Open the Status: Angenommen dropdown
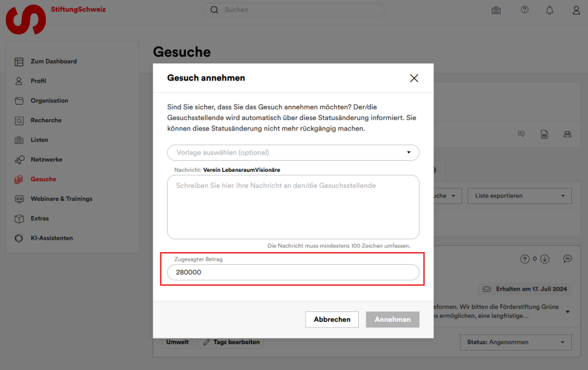The image size is (588, 370). (x=515, y=342)
